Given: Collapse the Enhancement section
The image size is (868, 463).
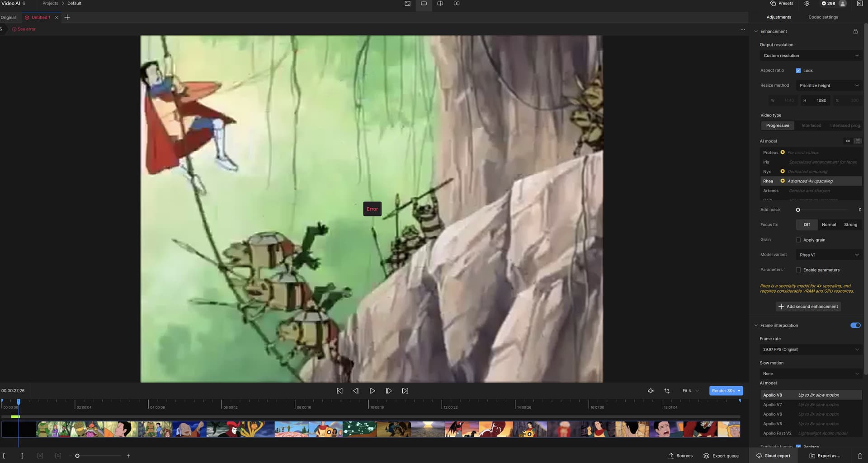Looking at the screenshot, I should tap(756, 32).
